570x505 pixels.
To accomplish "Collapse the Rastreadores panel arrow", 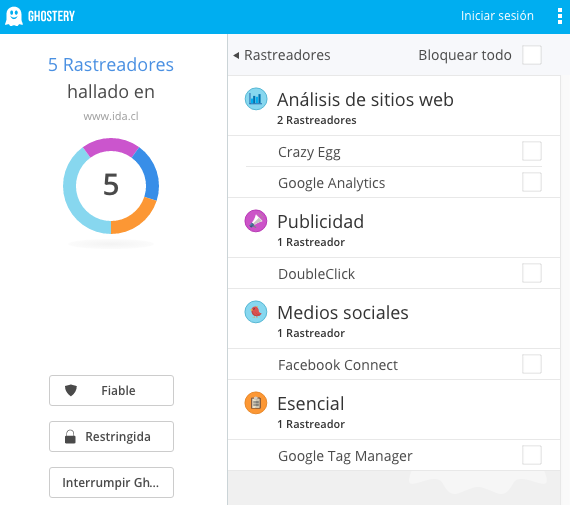I will 236,55.
